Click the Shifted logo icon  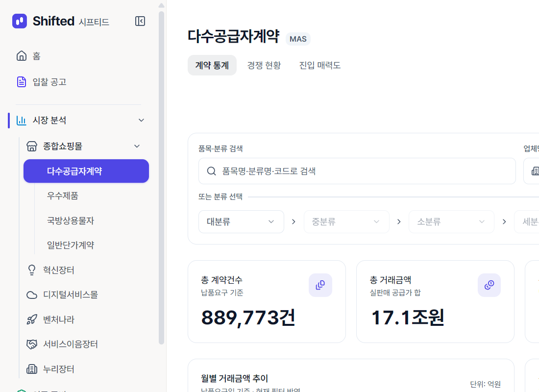click(x=20, y=21)
